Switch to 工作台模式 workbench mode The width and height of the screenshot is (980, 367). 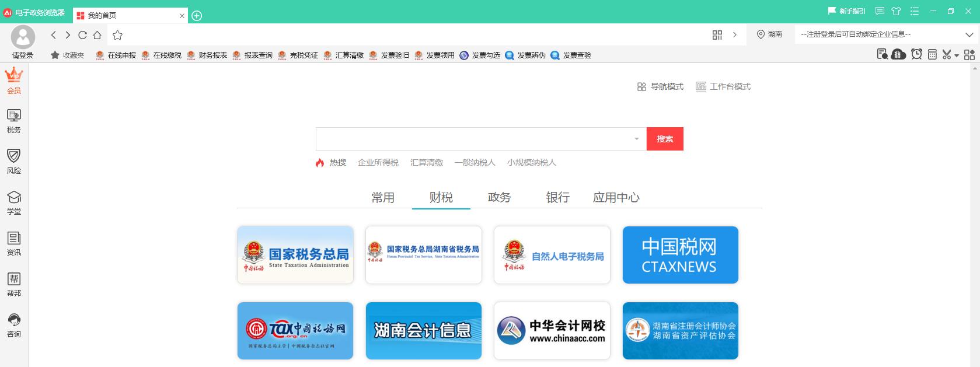pos(723,86)
